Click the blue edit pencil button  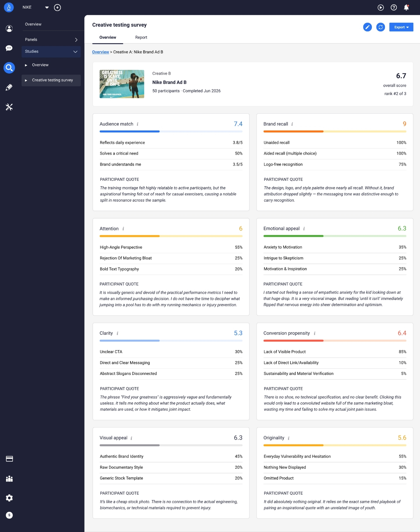pyautogui.click(x=367, y=27)
